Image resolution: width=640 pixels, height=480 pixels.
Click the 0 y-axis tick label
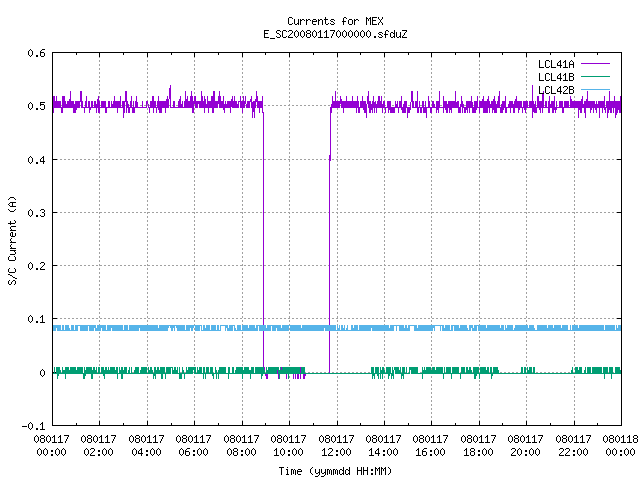tap(42, 373)
